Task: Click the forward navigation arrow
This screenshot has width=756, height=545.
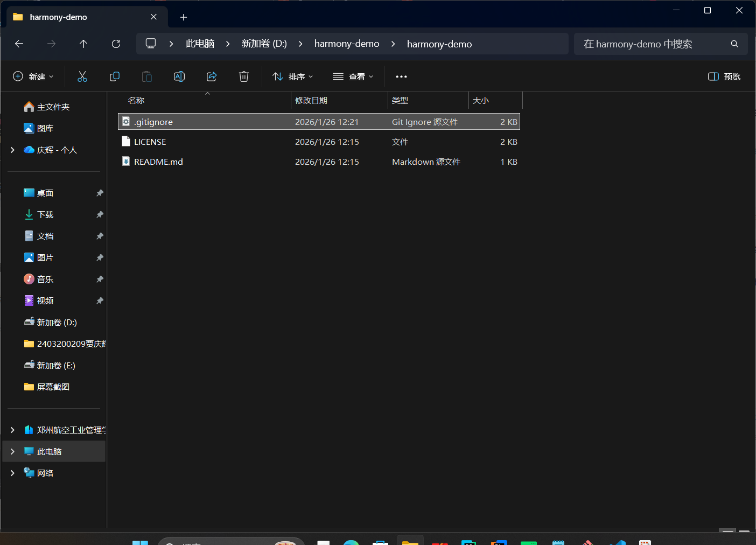Action: [x=52, y=44]
